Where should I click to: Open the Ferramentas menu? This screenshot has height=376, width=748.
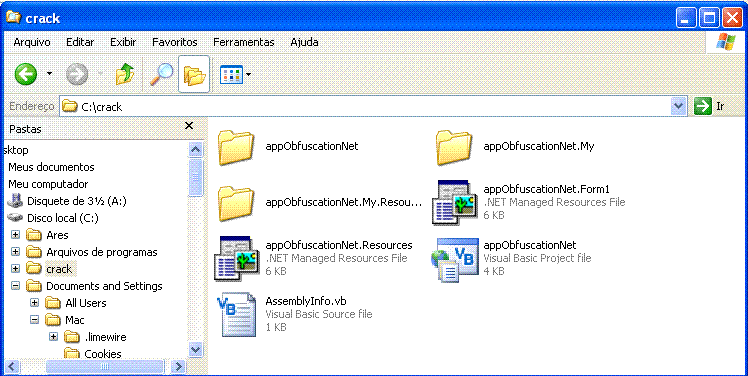tap(244, 42)
